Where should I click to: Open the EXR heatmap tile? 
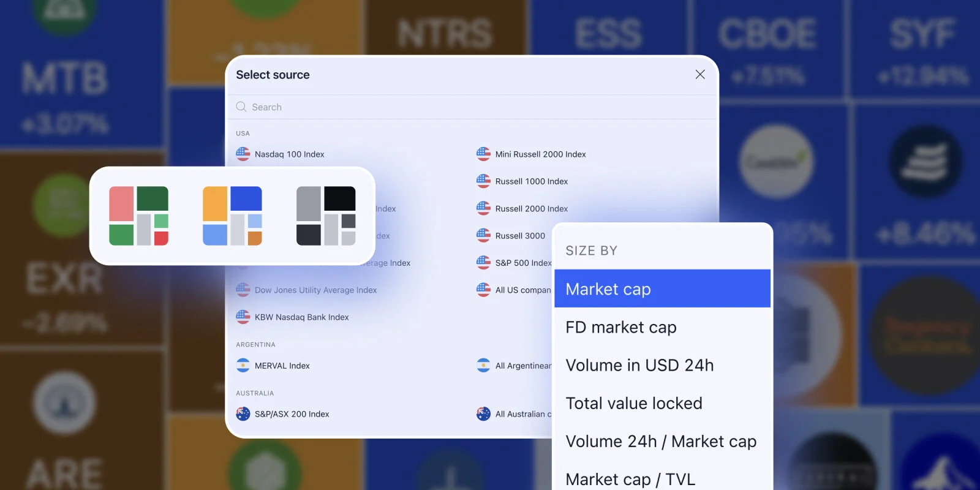point(81,248)
